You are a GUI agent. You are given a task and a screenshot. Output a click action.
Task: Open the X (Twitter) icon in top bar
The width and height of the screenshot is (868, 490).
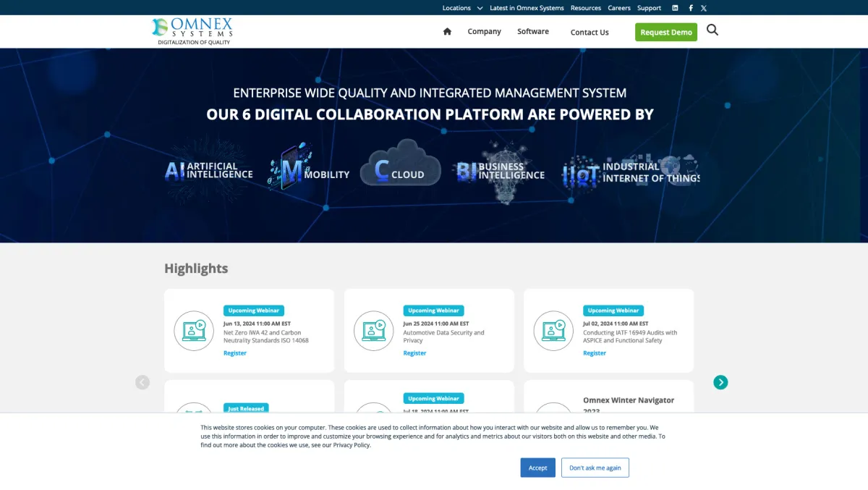click(x=704, y=8)
